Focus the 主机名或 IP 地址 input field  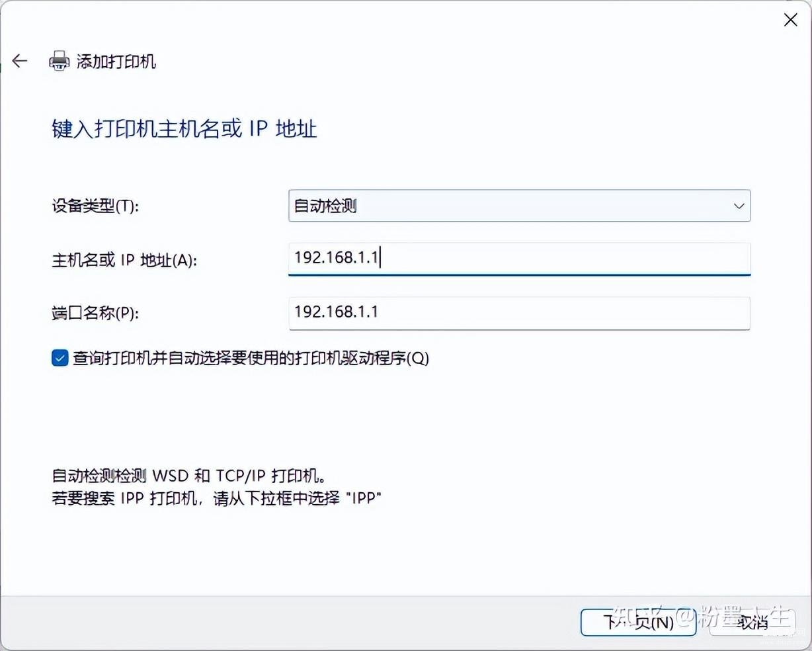[x=519, y=259]
